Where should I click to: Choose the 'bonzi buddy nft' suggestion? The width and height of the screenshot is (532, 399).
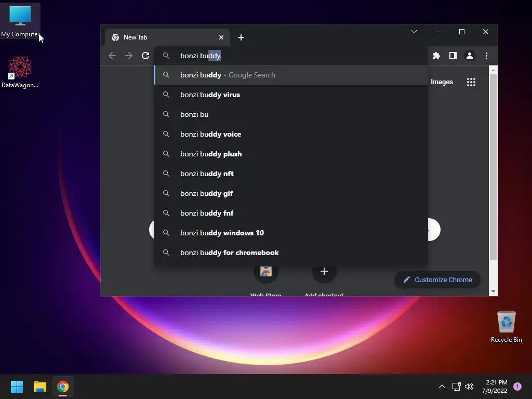pyautogui.click(x=291, y=174)
